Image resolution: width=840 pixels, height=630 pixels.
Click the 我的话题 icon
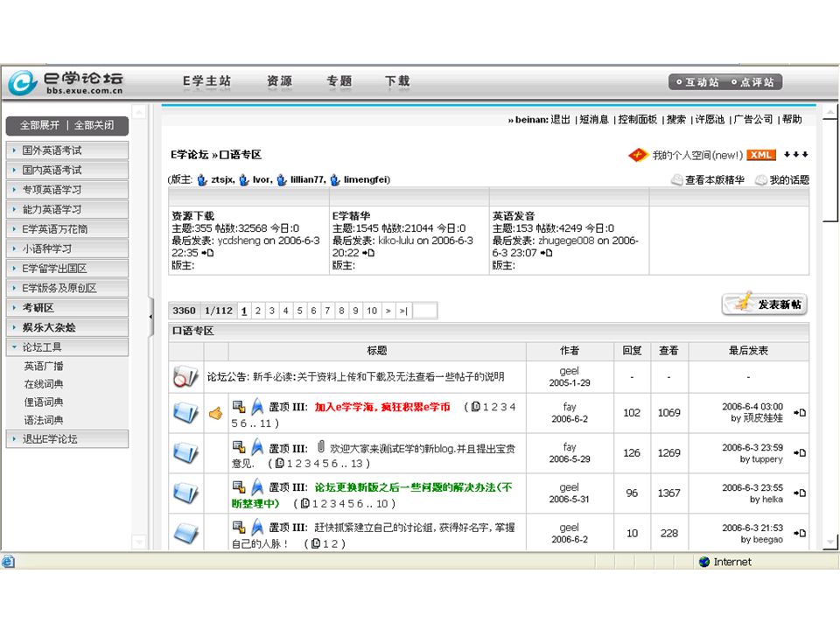(761, 180)
